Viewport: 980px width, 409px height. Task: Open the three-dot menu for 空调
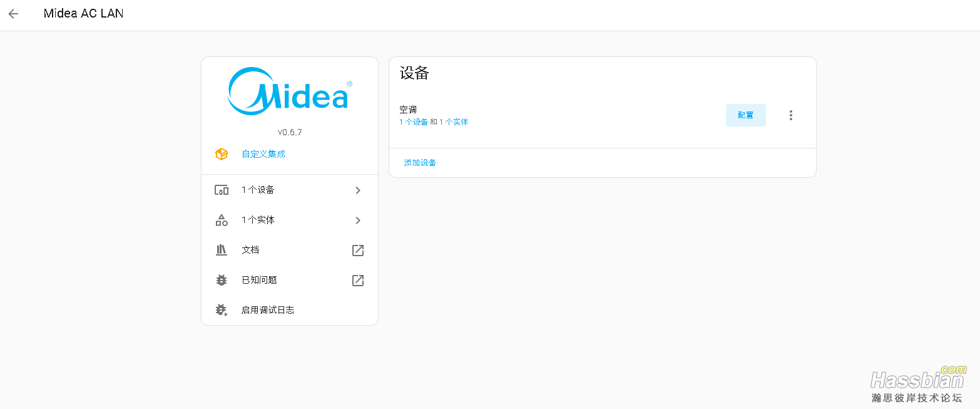[x=791, y=115]
